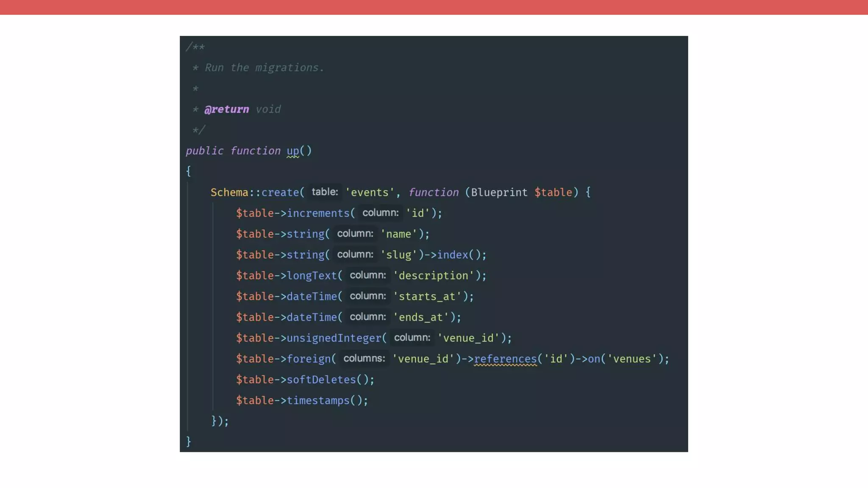
Task: Click the 'timestamps' method call
Action: [x=318, y=400]
